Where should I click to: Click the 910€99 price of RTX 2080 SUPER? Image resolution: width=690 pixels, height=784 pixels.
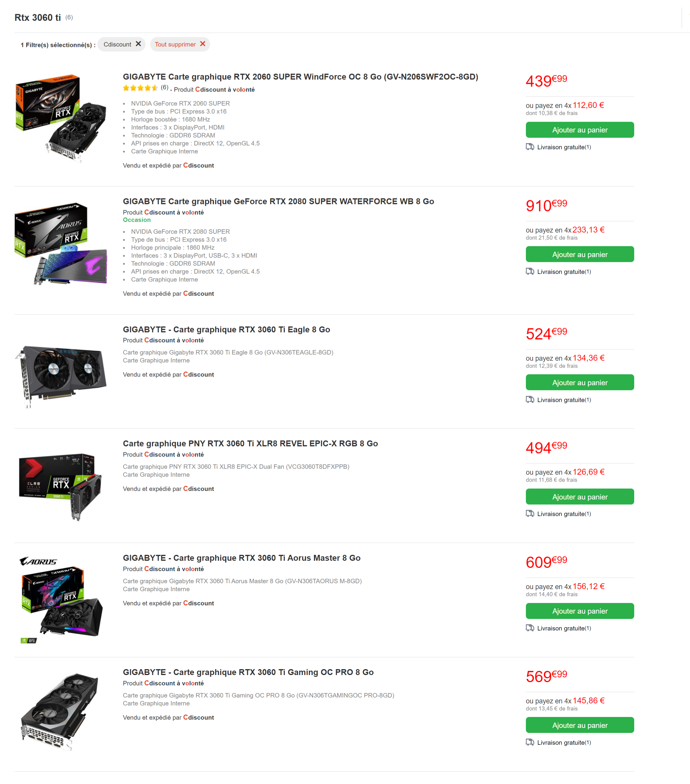click(546, 206)
